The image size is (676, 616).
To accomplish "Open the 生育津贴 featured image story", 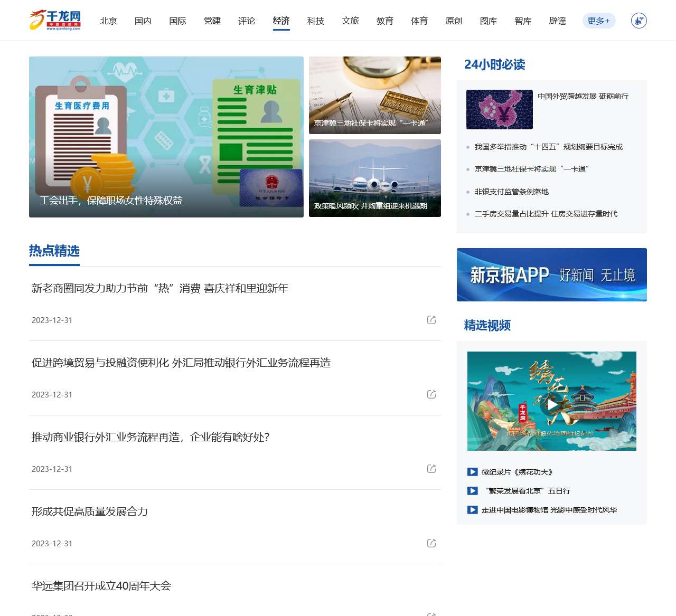I will pyautogui.click(x=166, y=137).
